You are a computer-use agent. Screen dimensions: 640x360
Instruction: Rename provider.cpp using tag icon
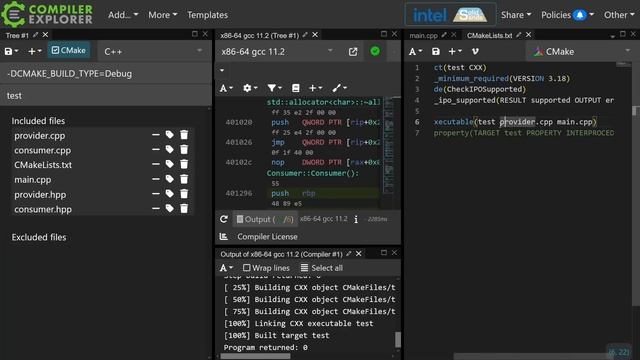coord(169,135)
